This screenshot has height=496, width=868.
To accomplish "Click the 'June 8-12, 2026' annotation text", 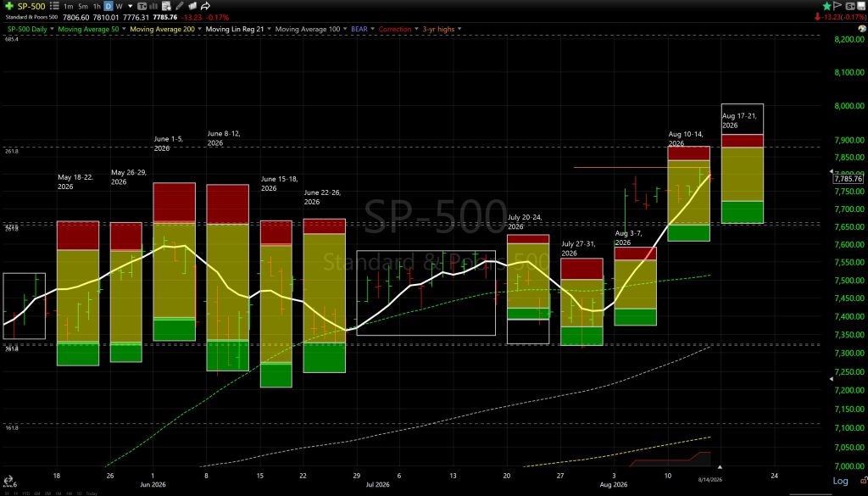I will (x=224, y=138).
